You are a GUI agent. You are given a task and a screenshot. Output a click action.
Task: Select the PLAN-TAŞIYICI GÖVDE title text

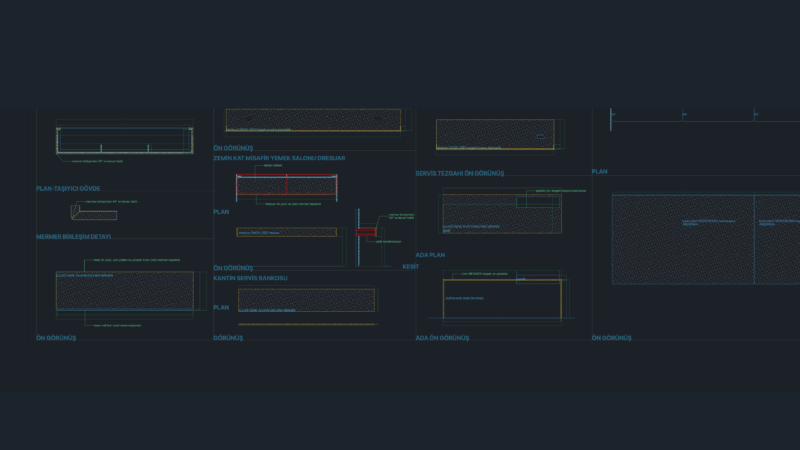pos(68,188)
